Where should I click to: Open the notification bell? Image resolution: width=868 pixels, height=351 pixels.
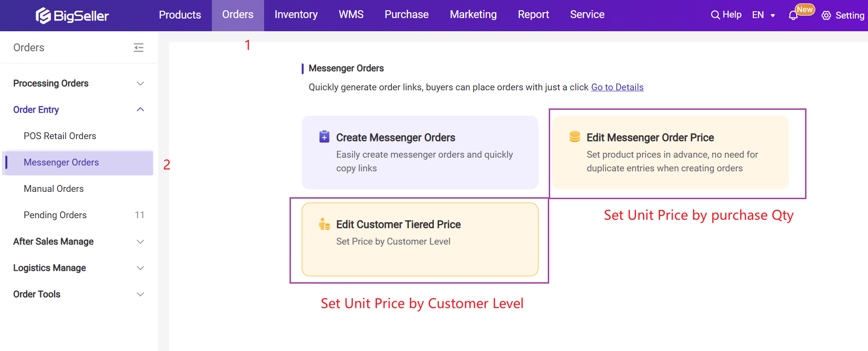[x=793, y=16]
